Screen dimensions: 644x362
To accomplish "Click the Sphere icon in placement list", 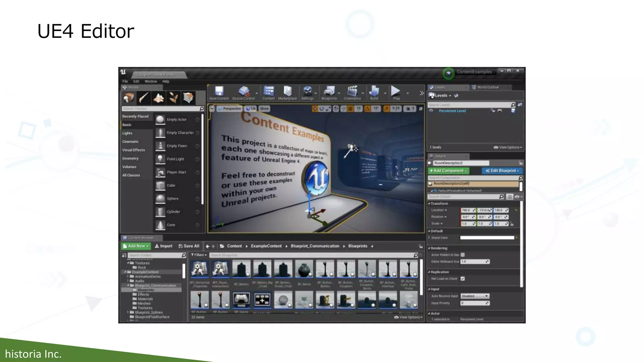I will pos(160,199).
